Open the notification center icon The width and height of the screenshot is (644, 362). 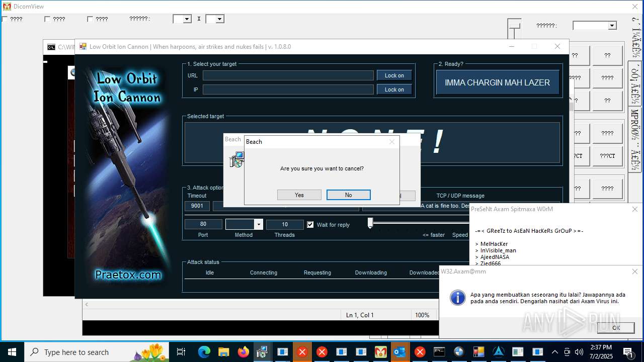(x=628, y=352)
